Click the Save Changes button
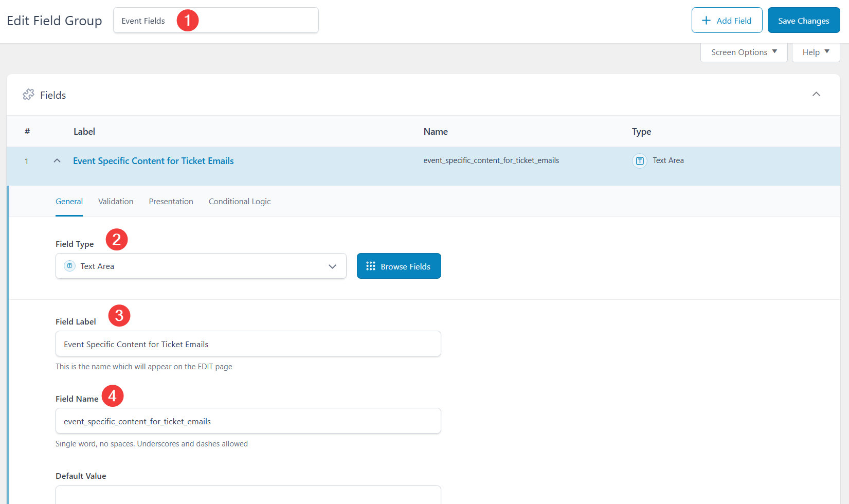Viewport: 849px width, 504px height. 803,21
